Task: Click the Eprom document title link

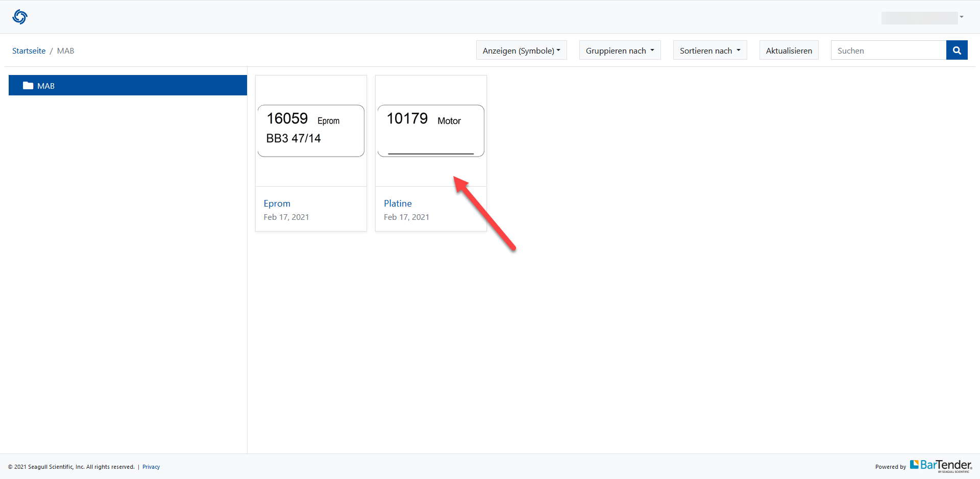Action: 277,204
